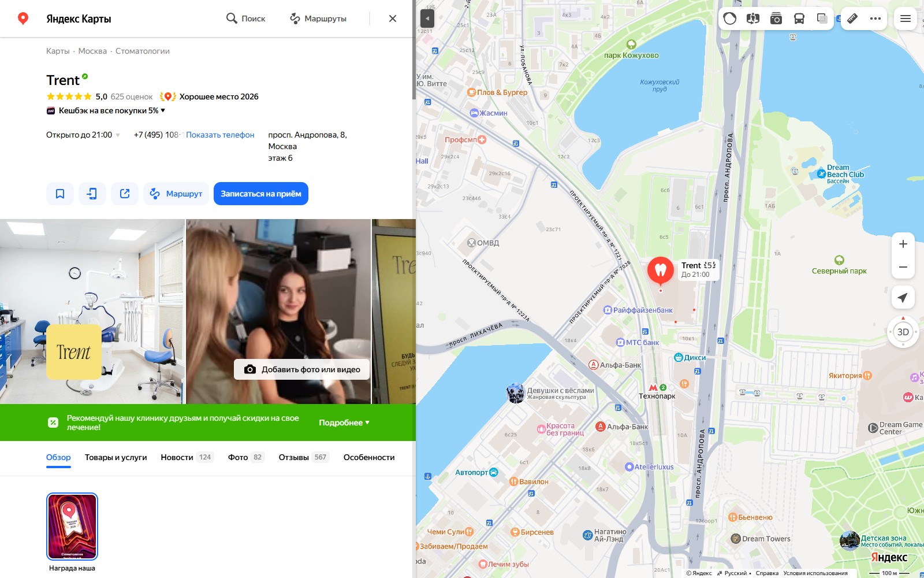Click ОМВД map marker

point(483,243)
